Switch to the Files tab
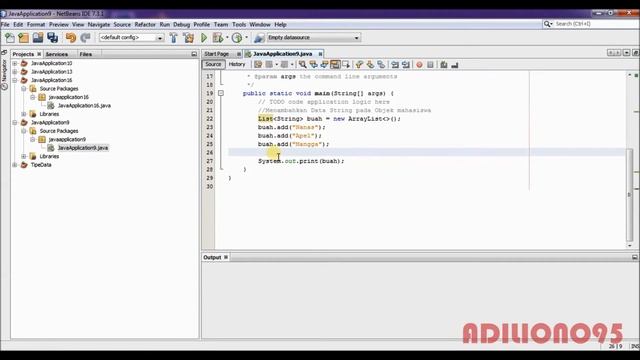 85,54
